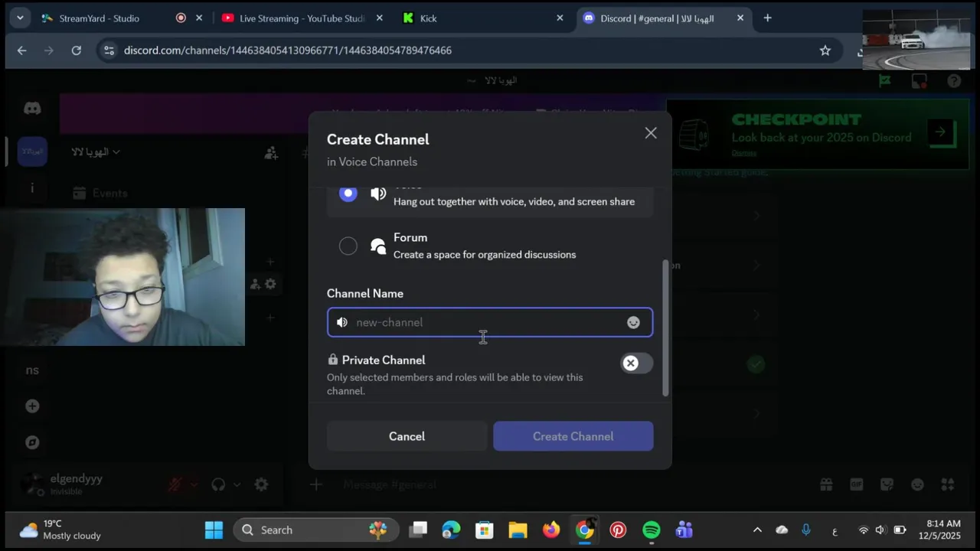Open the sticker picker
980x551 pixels.
pyautogui.click(x=887, y=484)
